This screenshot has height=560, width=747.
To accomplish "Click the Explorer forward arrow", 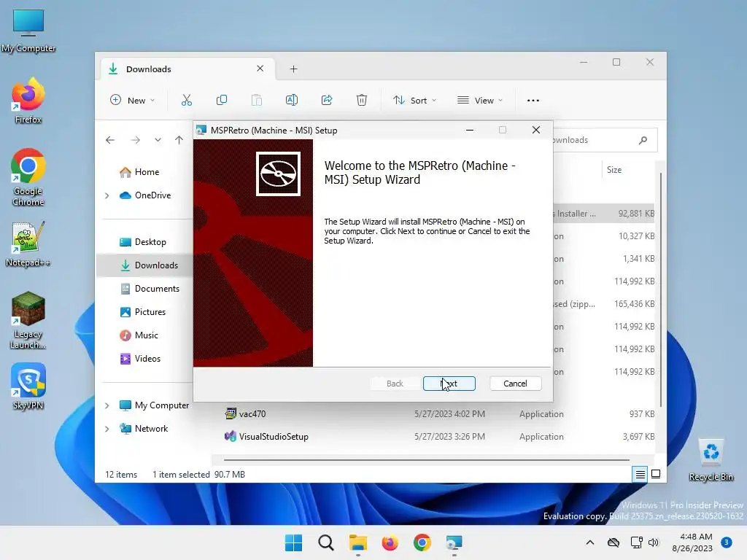I will pyautogui.click(x=135, y=140).
